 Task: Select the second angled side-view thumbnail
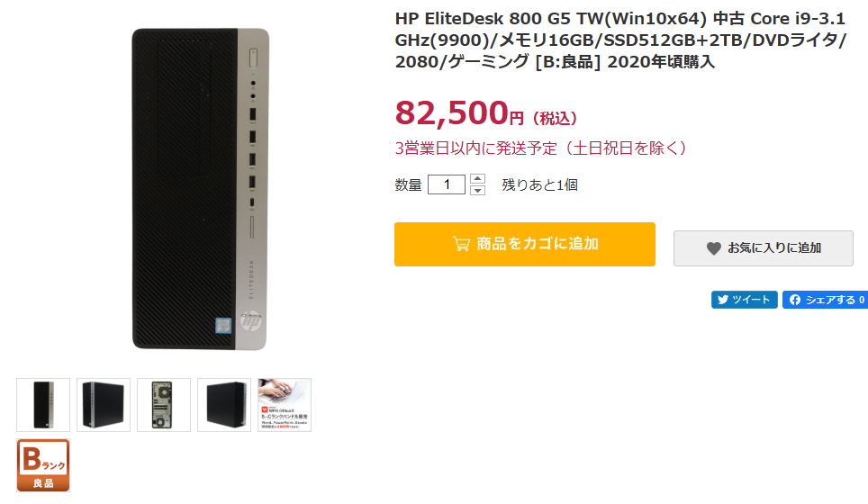(x=104, y=405)
